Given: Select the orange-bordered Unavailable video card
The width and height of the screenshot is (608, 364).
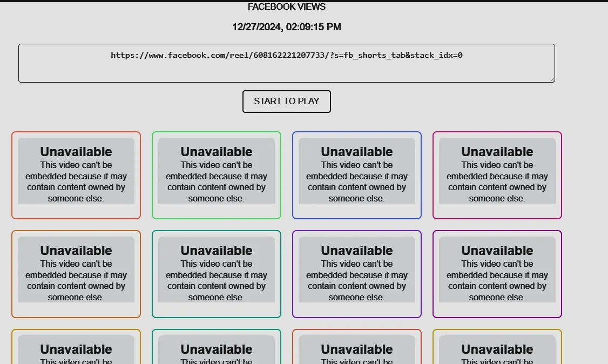Looking at the screenshot, I should 76,274.
